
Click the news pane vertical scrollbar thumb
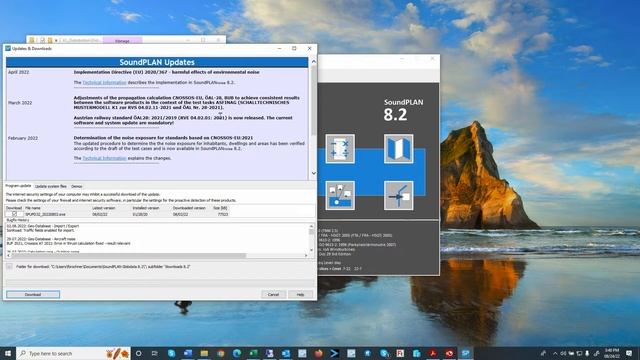(x=313, y=100)
